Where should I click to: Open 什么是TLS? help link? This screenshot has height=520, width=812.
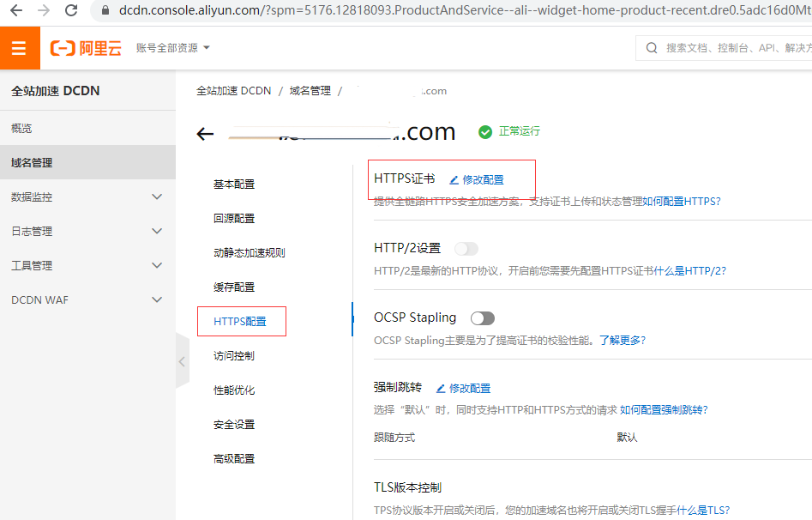click(703, 511)
